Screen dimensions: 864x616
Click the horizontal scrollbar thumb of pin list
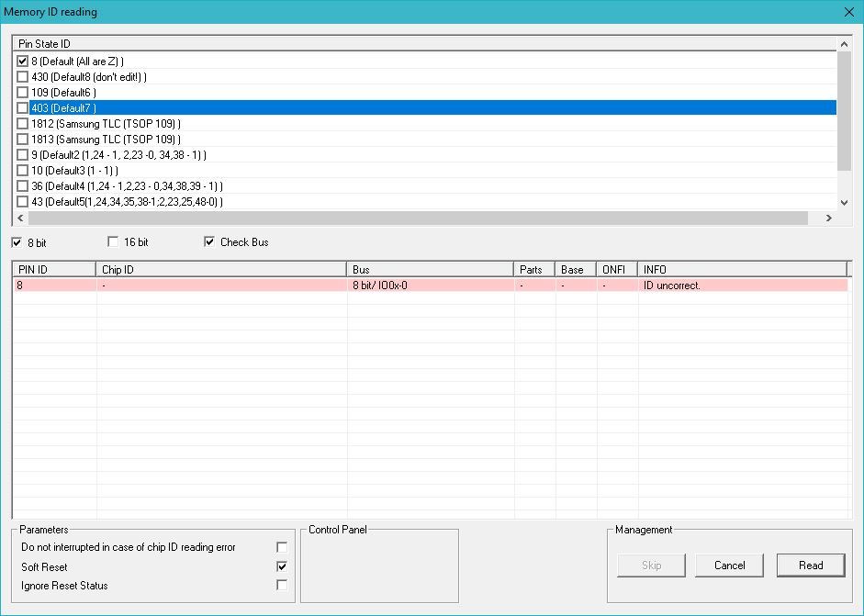pos(418,218)
